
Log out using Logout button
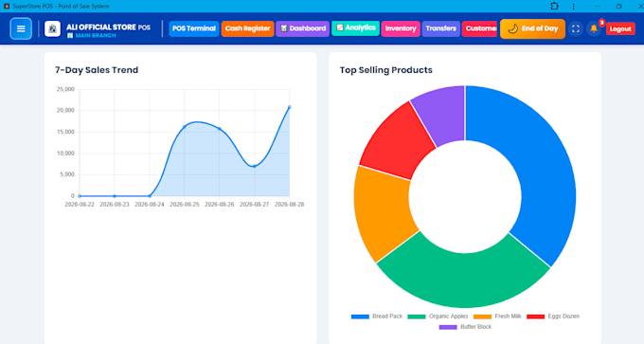pyautogui.click(x=620, y=28)
